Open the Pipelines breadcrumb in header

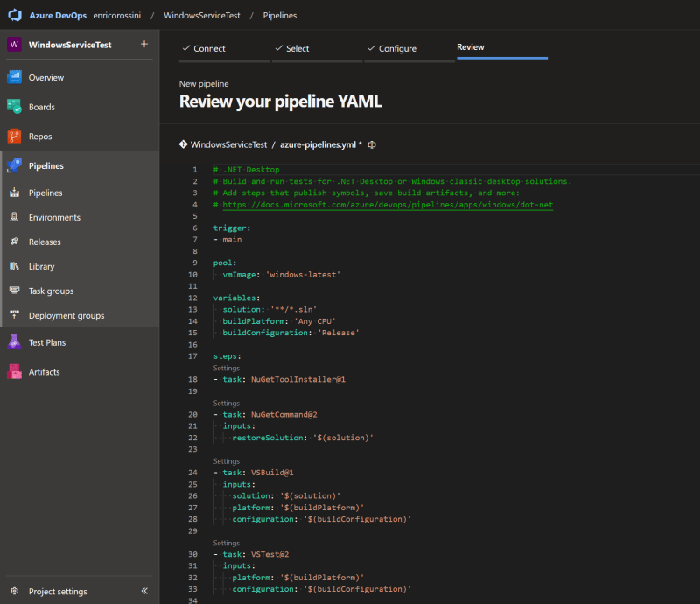click(280, 15)
